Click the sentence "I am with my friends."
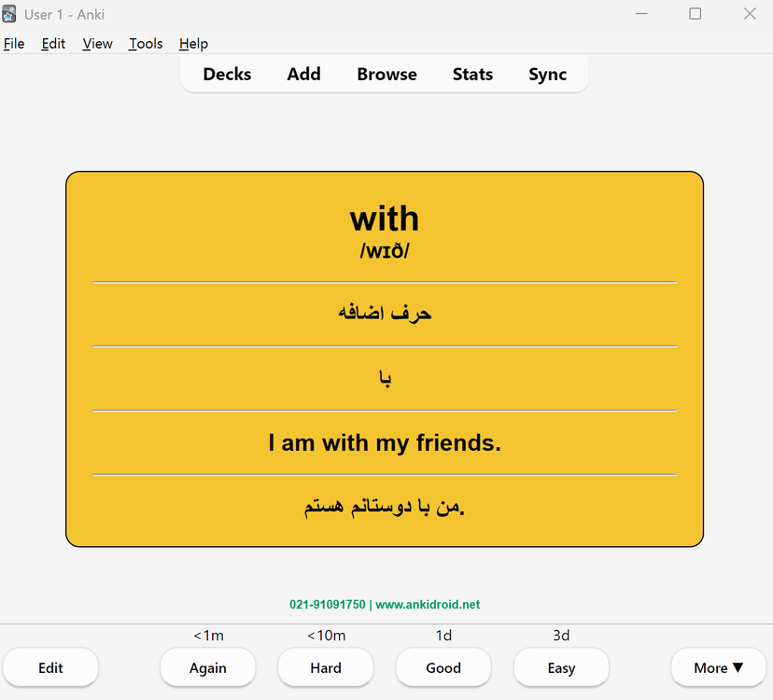This screenshot has width=773, height=700. [x=385, y=442]
